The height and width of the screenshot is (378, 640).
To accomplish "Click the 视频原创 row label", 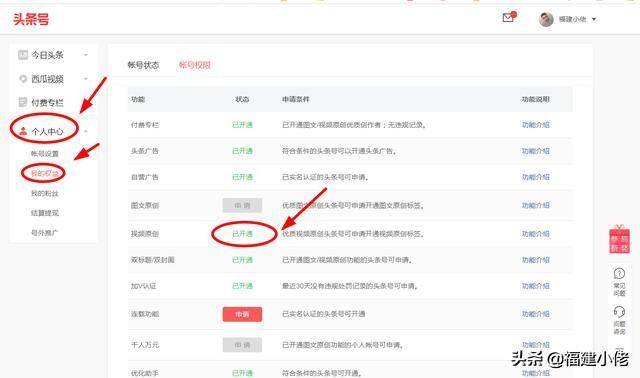I will (145, 234).
